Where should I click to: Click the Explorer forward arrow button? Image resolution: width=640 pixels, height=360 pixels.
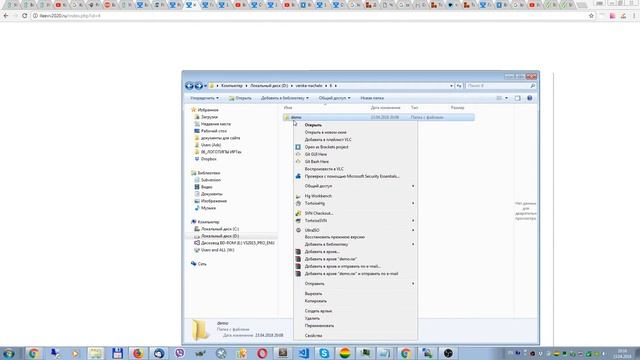[x=198, y=86]
